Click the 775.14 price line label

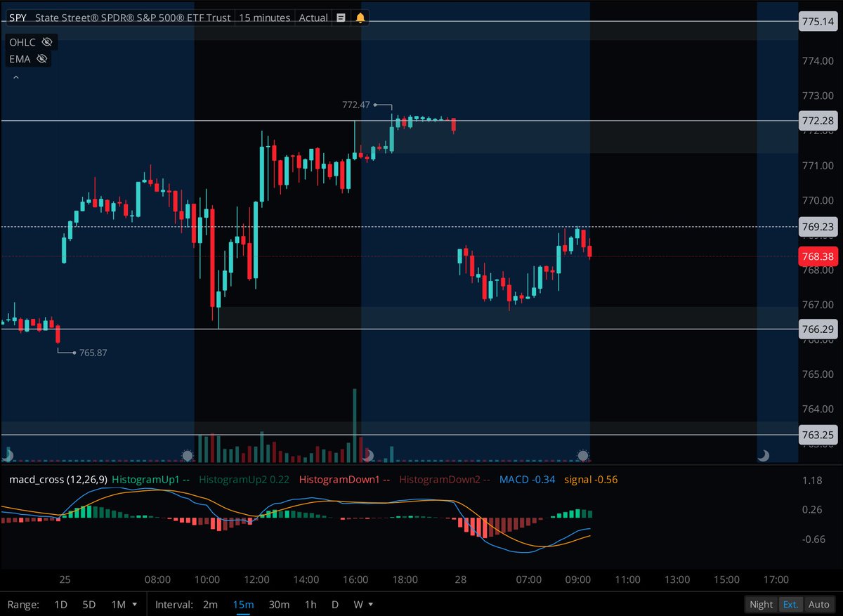click(x=817, y=22)
